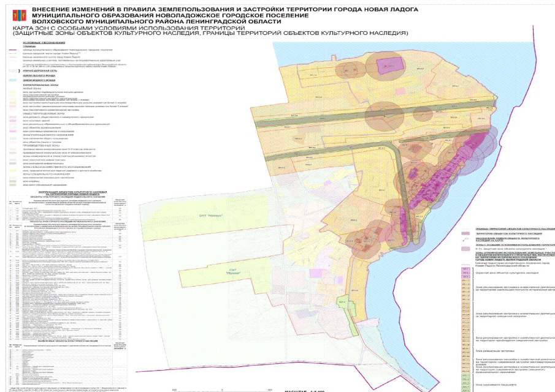Click the "УСЛОВНЫЕ ОБОЗНАЧЕНИЯ" legend heading
The height and width of the screenshot is (392, 555).
tap(44, 43)
